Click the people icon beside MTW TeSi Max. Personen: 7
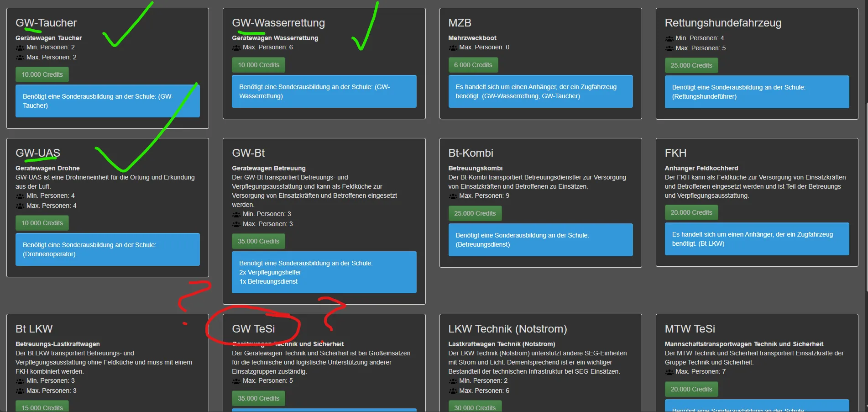The height and width of the screenshot is (412, 868). 669,372
